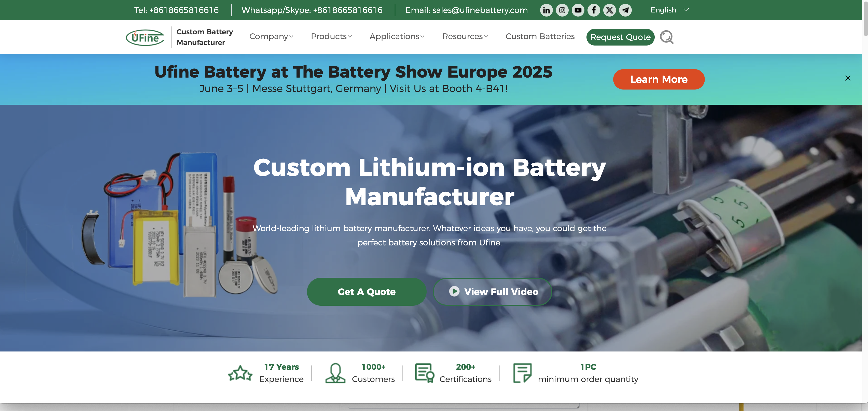Click the search magnifier icon
Screen dimensions: 868x411
coord(666,37)
